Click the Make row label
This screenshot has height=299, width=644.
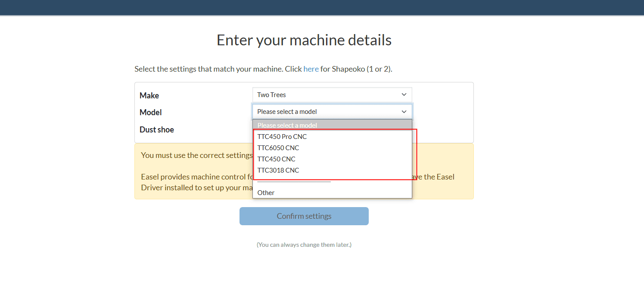149,95
